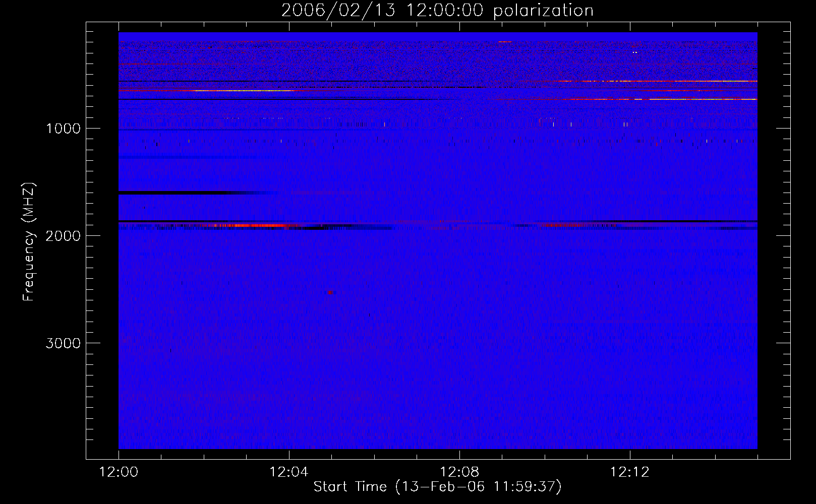Click the 12:12 time tick label

click(630, 472)
